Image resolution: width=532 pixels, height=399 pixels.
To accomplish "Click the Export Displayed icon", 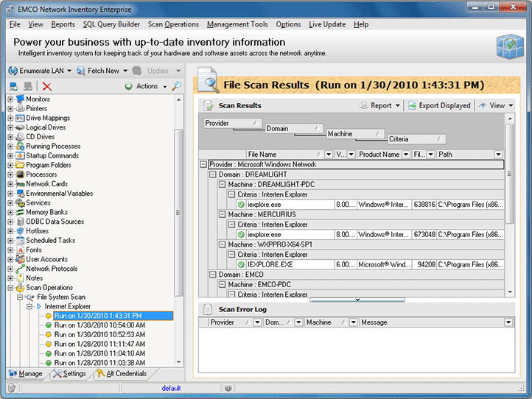I will click(x=413, y=105).
